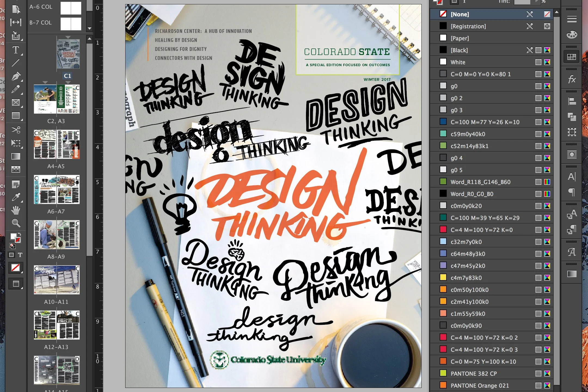
Task: Select the Pencil tool
Action: click(x=16, y=90)
